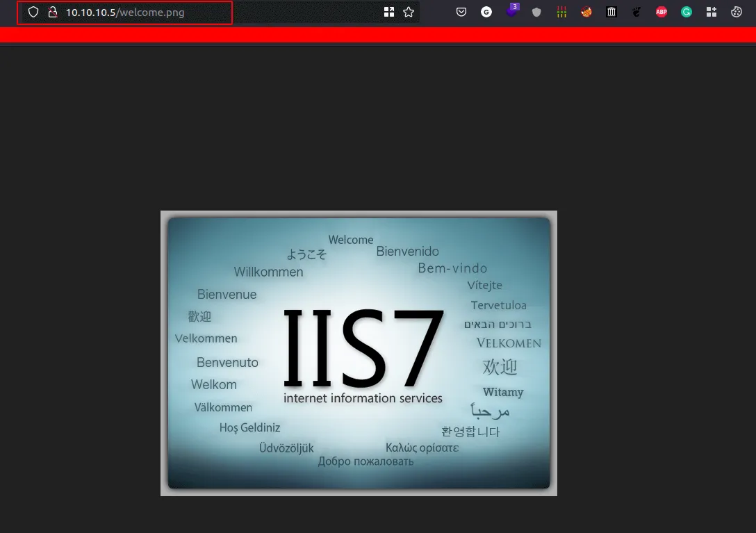This screenshot has height=533, width=756.
Task: Bookmark this page with the star icon
Action: pos(409,12)
